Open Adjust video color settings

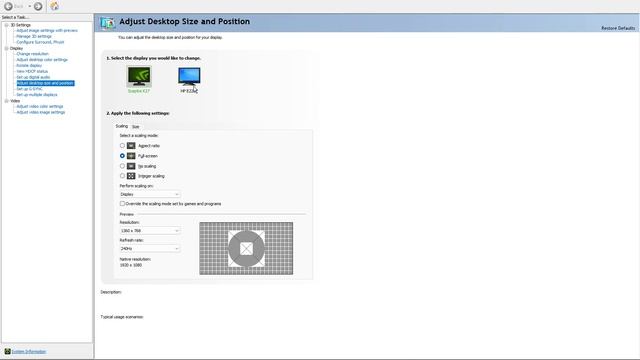click(40, 107)
